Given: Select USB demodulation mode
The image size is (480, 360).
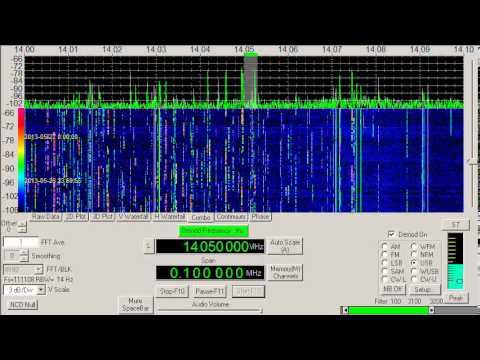Looking at the screenshot, I should [x=414, y=263].
